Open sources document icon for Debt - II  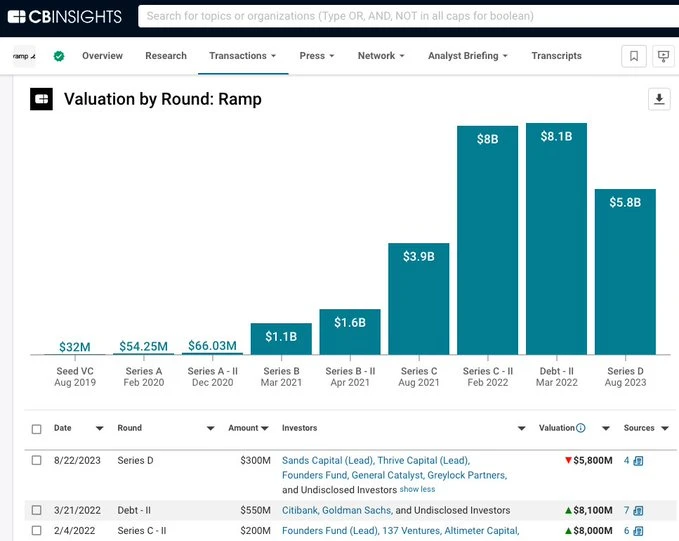[638, 511]
